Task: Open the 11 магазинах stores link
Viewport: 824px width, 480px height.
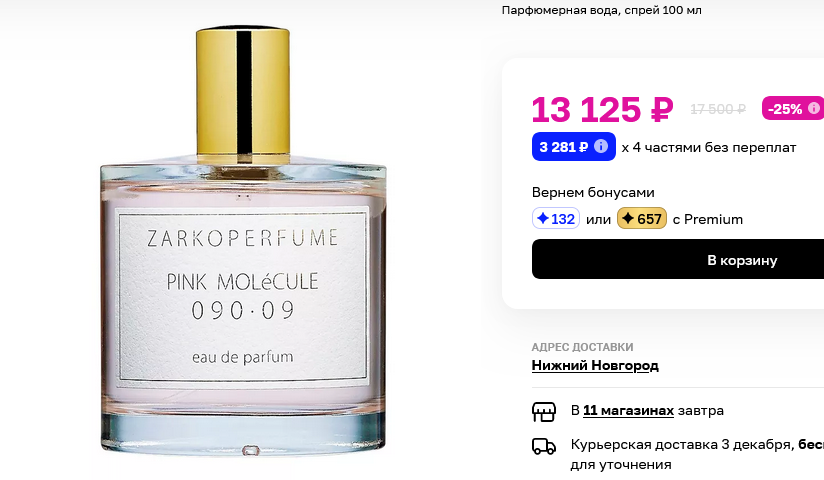Action: [629, 410]
